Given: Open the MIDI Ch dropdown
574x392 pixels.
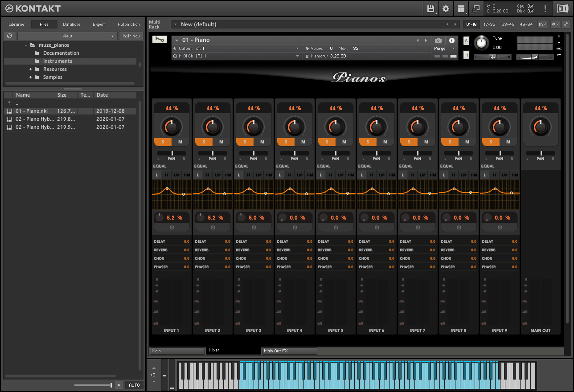Looking at the screenshot, I should tap(237, 56).
